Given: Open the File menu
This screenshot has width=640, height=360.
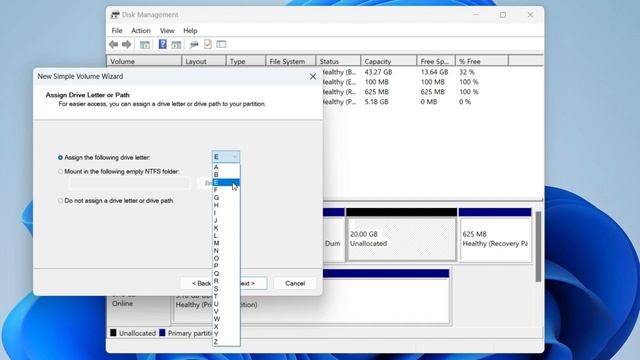Looking at the screenshot, I should tap(117, 31).
